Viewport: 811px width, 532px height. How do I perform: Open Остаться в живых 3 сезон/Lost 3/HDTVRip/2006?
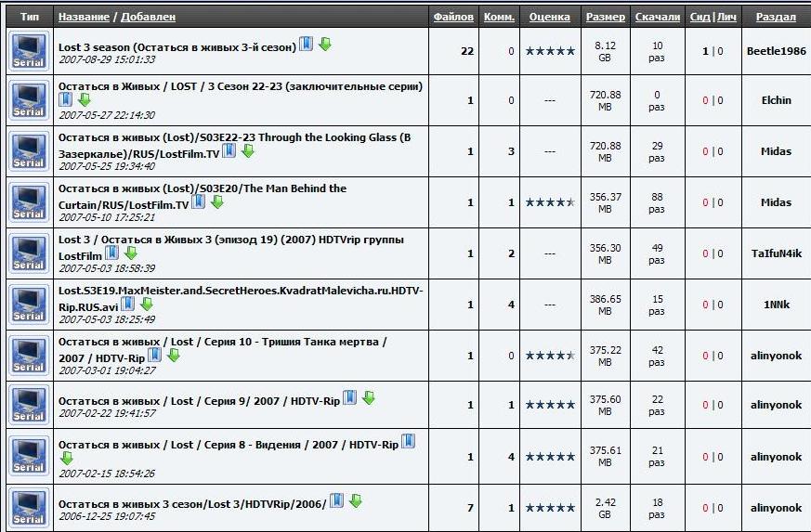pyautogui.click(x=192, y=504)
